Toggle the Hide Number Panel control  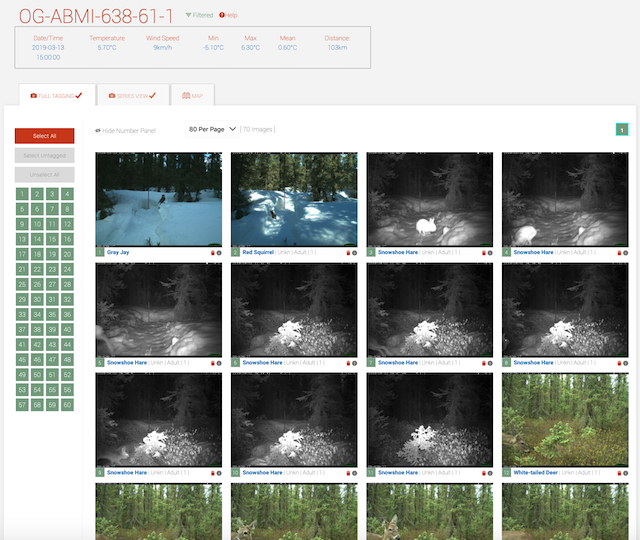pyautogui.click(x=125, y=131)
